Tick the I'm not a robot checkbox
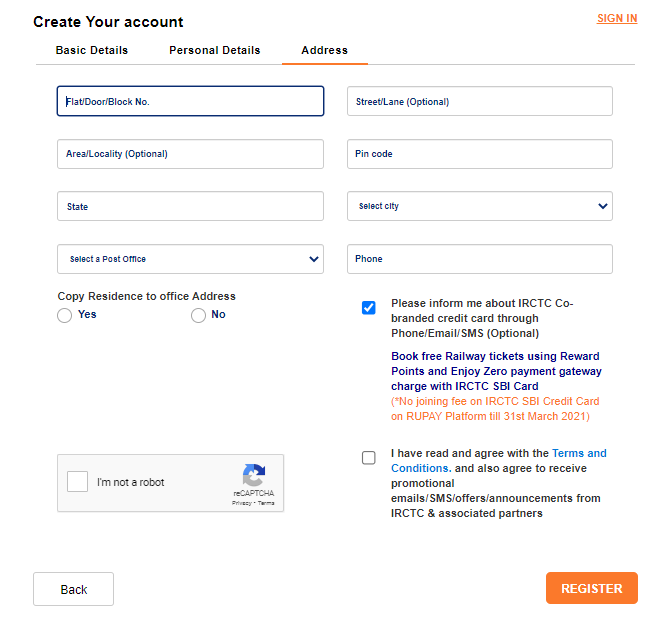This screenshot has width=657, height=630. click(78, 481)
